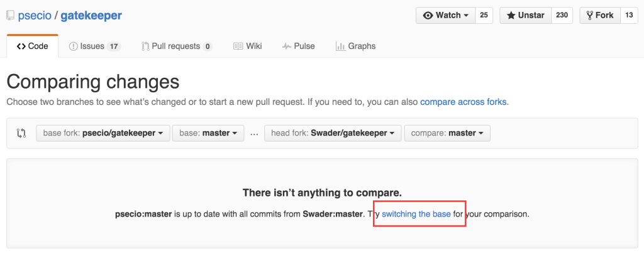The width and height of the screenshot is (644, 258).
Task: Expand the base: master branch dropdown
Action: [208, 133]
